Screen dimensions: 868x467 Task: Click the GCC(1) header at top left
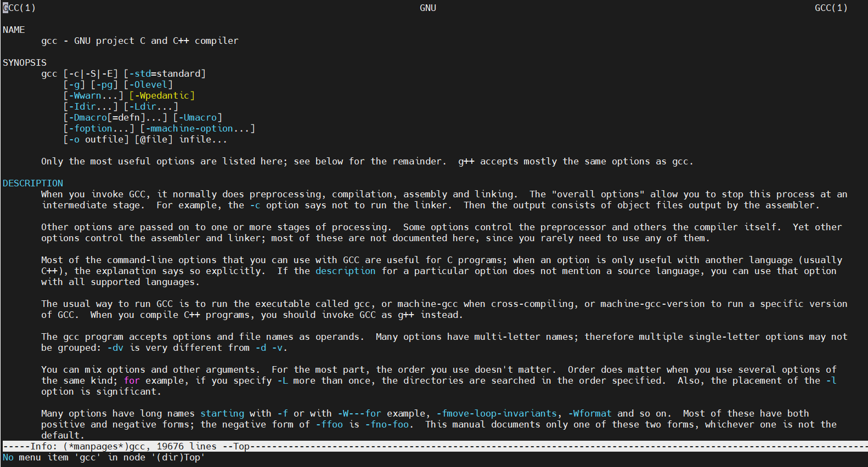pyautogui.click(x=19, y=8)
